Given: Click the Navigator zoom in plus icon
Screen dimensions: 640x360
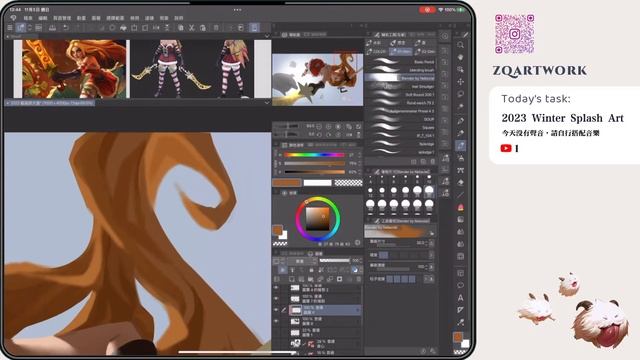Looking at the screenshot, I should [x=329, y=127].
